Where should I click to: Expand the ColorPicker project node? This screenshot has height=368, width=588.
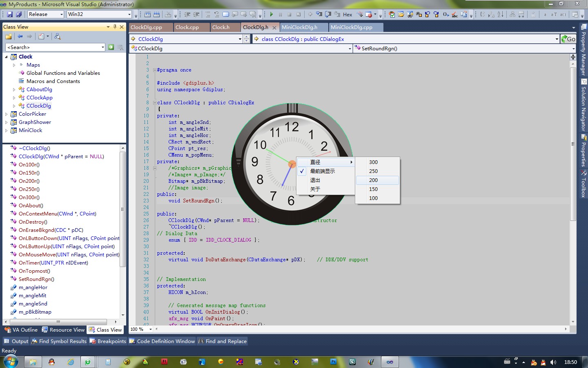(6, 114)
